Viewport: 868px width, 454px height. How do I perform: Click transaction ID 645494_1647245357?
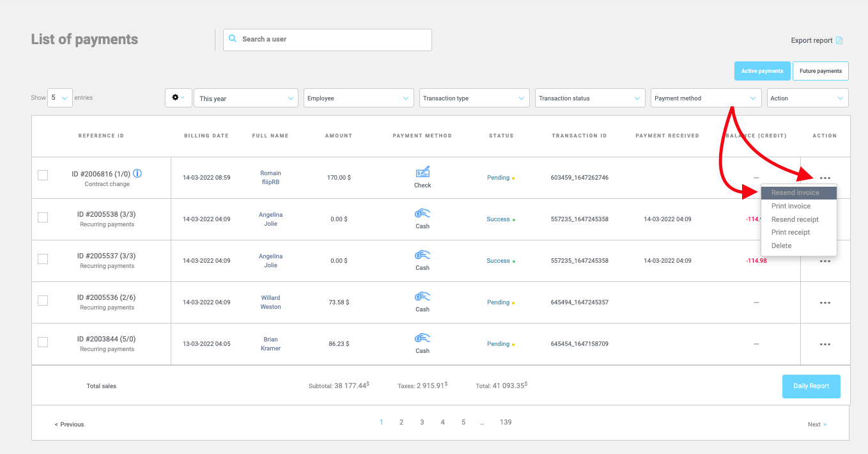tap(580, 302)
